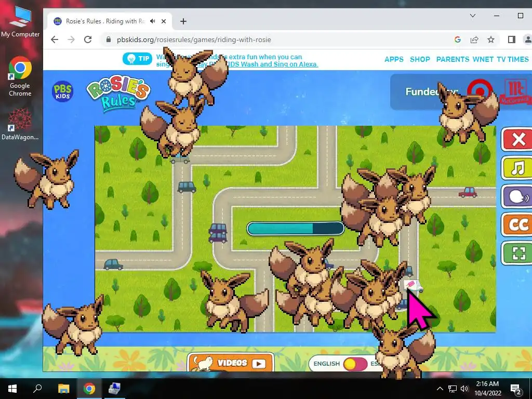532x399 pixels.
Task: Enter fullscreen with the green button
Action: pos(517,253)
